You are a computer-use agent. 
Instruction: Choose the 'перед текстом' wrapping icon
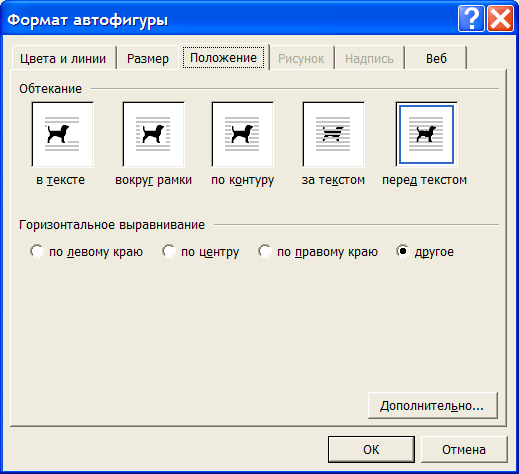point(426,134)
